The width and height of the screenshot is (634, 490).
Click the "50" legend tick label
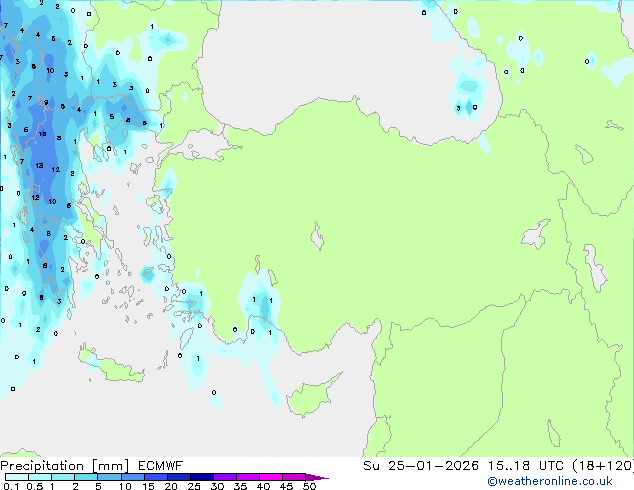tap(309, 486)
